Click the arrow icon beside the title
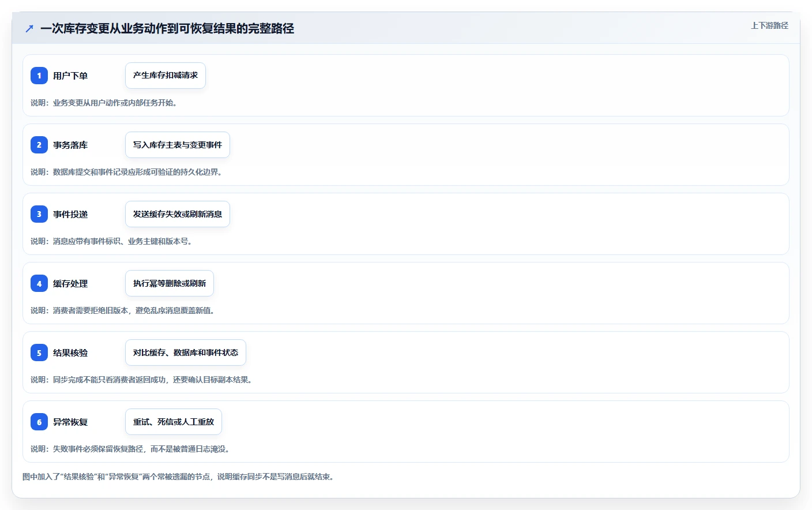The image size is (812, 510). pyautogui.click(x=29, y=28)
